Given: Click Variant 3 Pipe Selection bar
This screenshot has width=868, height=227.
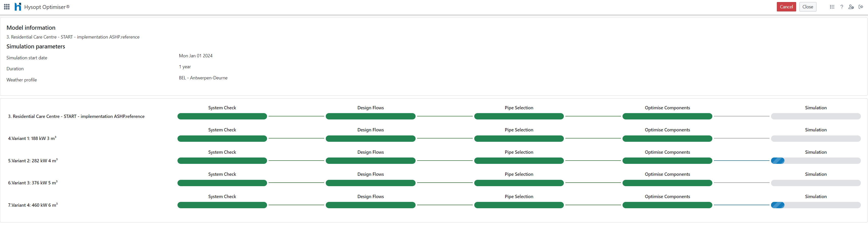Looking at the screenshot, I should (x=519, y=183).
